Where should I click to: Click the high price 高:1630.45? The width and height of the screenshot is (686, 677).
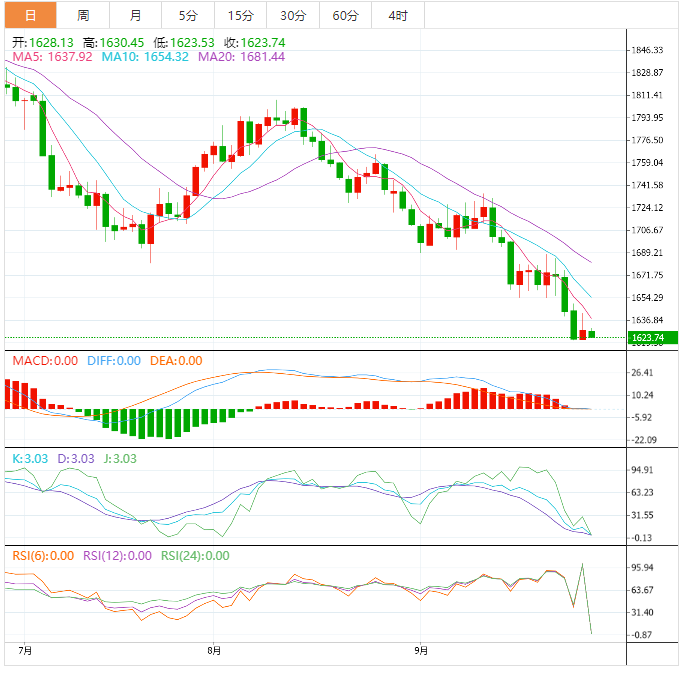click(x=113, y=42)
